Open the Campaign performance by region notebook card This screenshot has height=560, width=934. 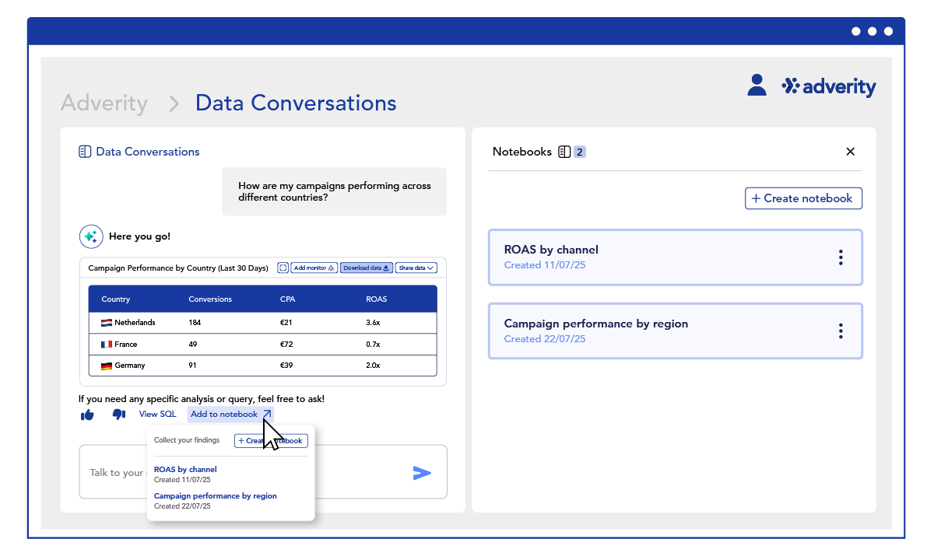click(x=676, y=331)
